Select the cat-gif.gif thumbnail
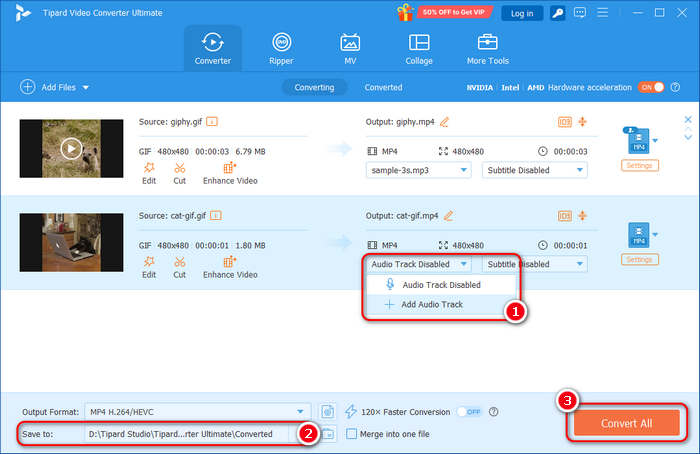This screenshot has height=454, width=700. tap(71, 242)
